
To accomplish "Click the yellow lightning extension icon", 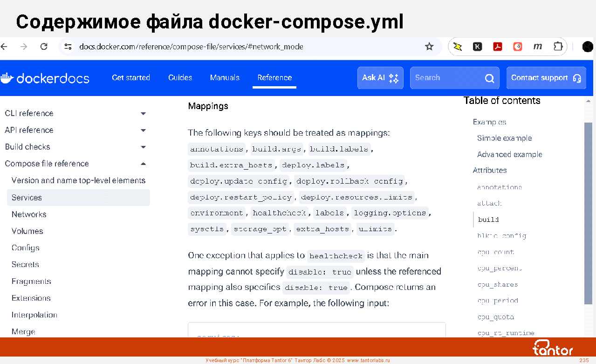I will point(458,47).
